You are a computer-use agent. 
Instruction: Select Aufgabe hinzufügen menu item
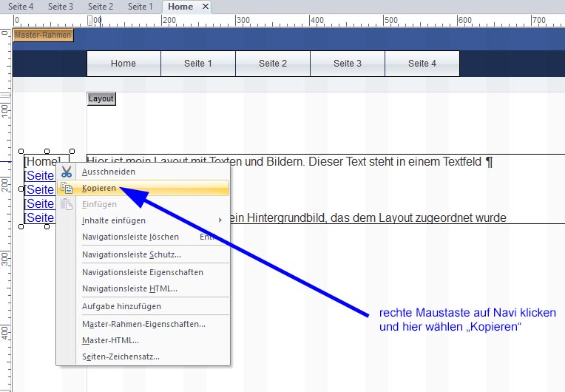[121, 306]
